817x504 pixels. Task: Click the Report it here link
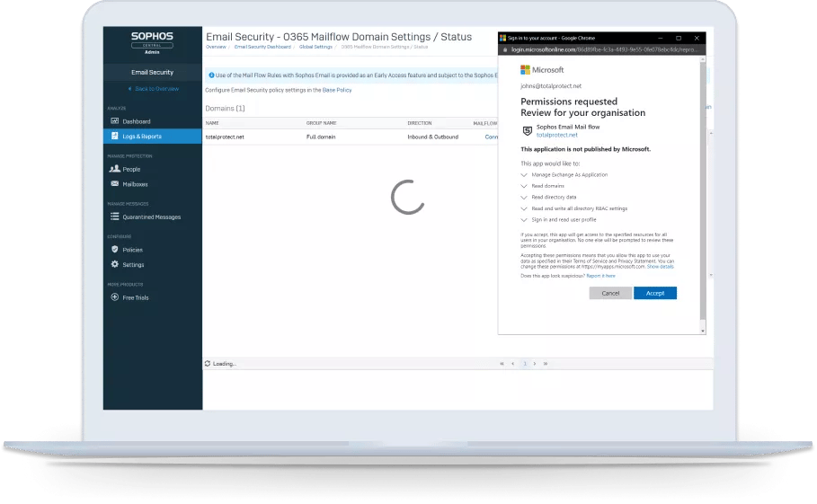[600, 276]
